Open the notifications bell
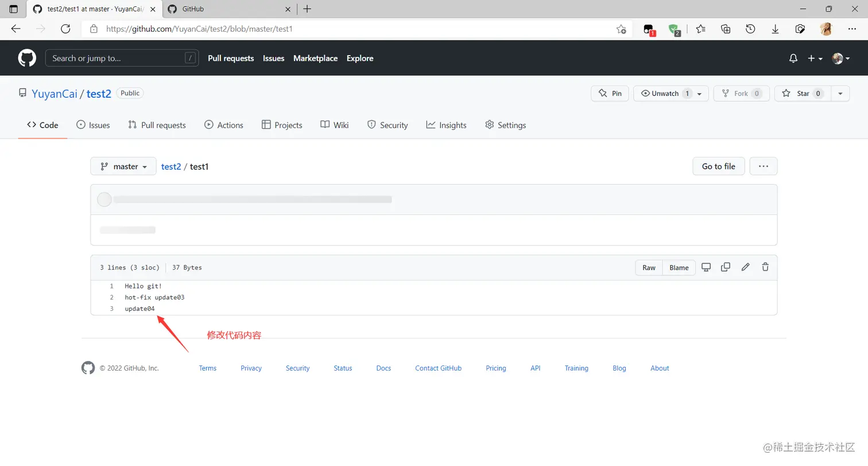The height and width of the screenshot is (466, 868). click(x=793, y=58)
